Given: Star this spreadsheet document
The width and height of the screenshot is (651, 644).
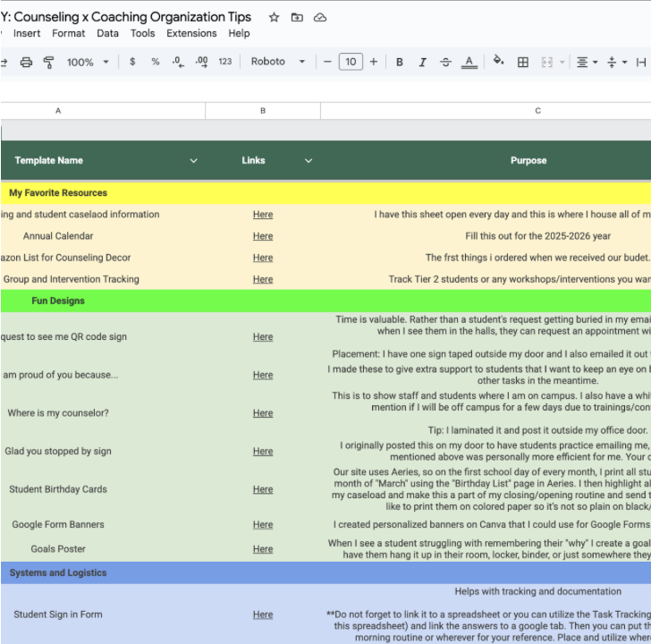Looking at the screenshot, I should pos(274,17).
